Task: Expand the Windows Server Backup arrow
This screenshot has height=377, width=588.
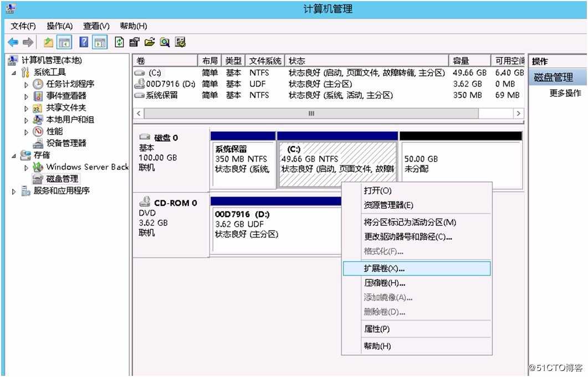Action: (x=26, y=168)
